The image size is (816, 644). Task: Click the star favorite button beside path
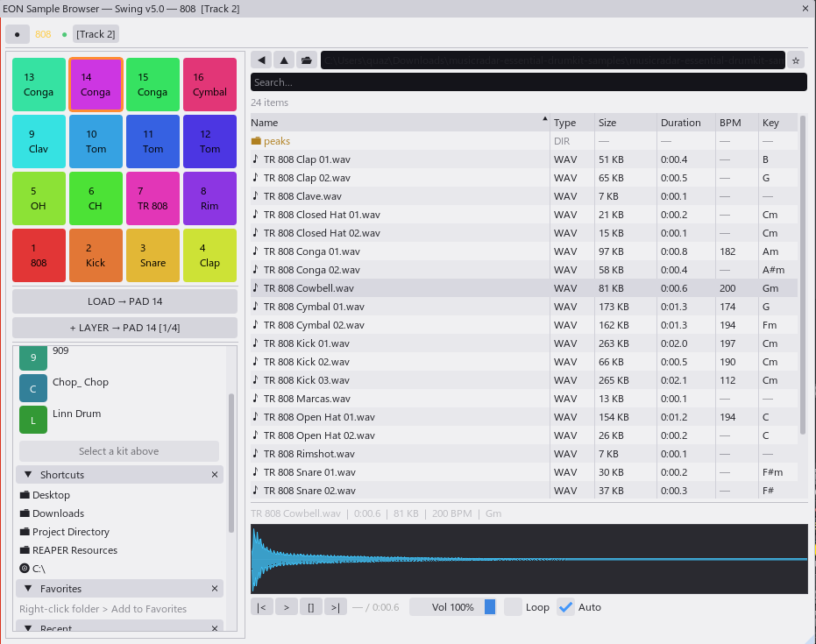(x=796, y=60)
